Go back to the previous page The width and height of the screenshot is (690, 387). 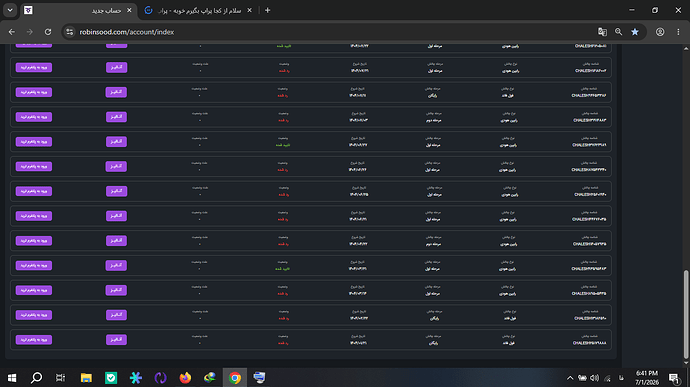point(12,32)
